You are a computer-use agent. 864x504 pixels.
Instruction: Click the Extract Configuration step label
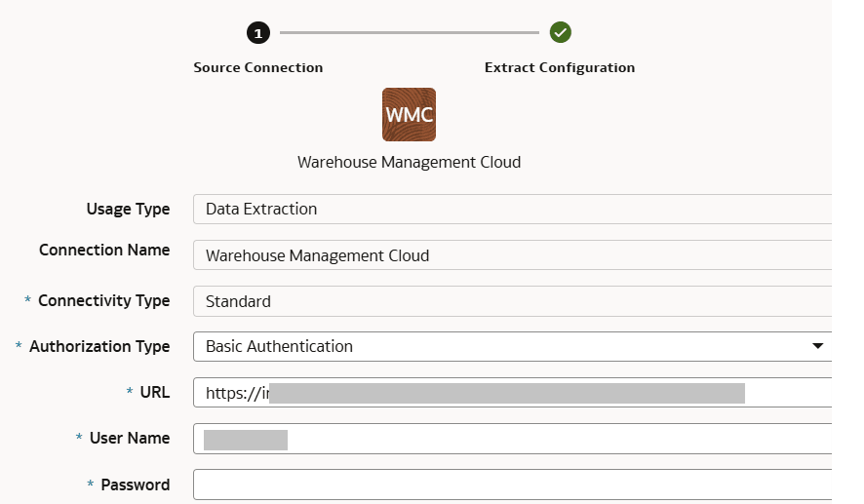pos(560,67)
